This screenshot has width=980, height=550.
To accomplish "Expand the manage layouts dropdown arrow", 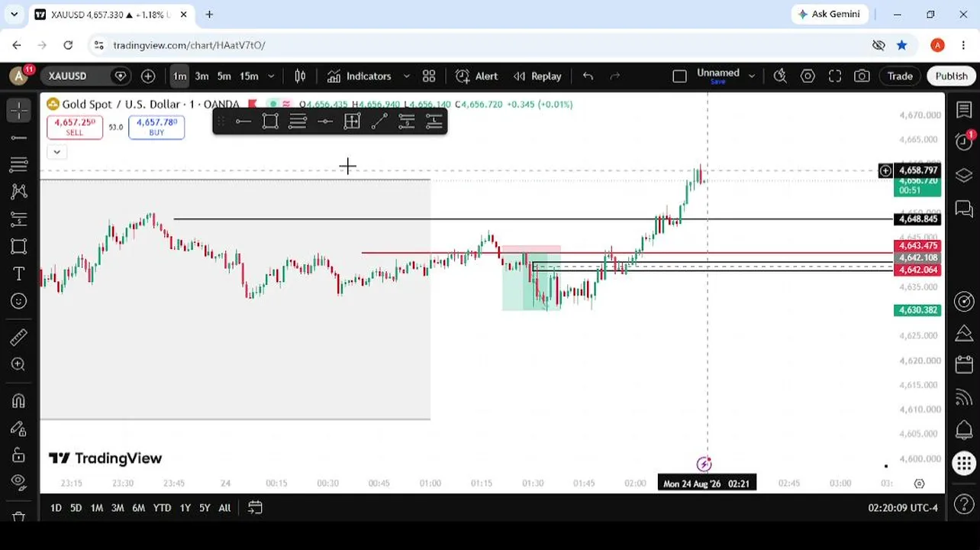I will [752, 76].
